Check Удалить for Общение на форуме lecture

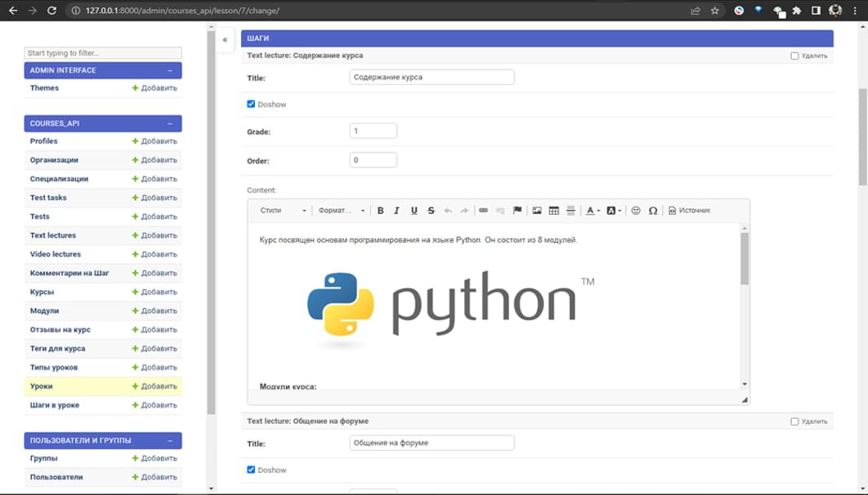coord(794,421)
